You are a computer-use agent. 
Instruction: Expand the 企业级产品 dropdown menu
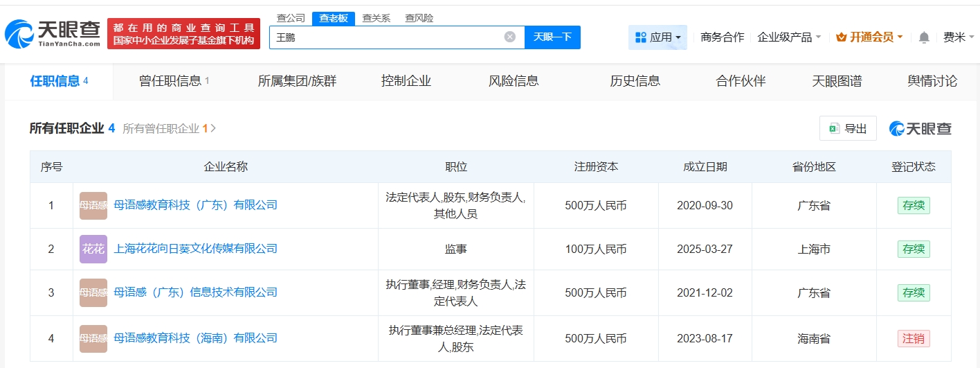click(x=789, y=37)
